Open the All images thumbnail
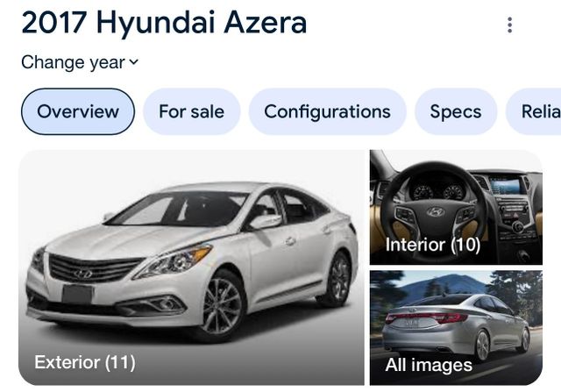Screen dimensions: 561x392 [x=456, y=328]
